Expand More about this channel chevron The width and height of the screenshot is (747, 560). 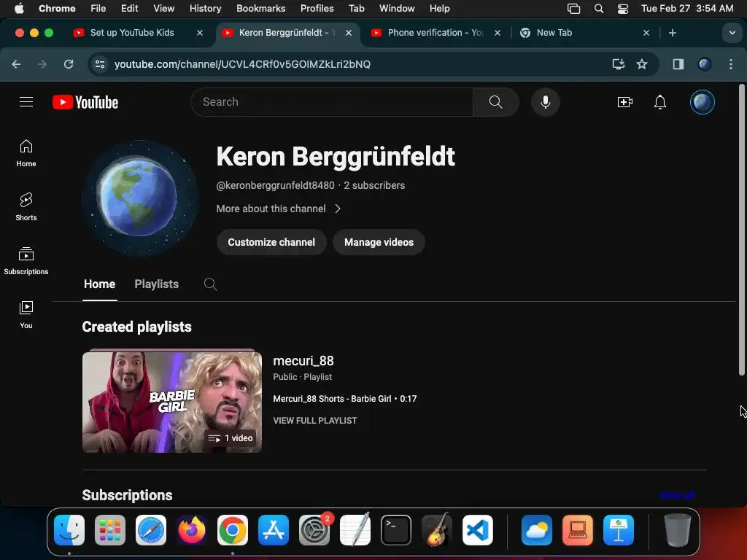coord(338,209)
